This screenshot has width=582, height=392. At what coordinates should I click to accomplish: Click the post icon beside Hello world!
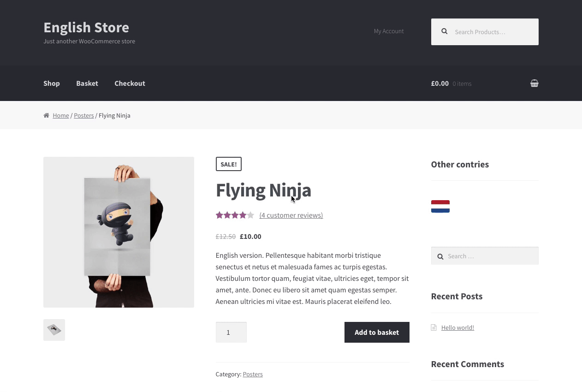[x=434, y=327]
